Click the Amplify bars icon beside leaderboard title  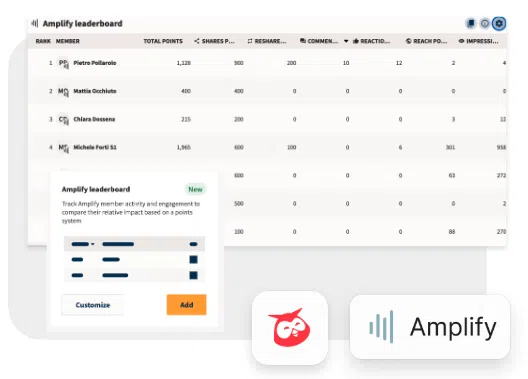(34, 23)
